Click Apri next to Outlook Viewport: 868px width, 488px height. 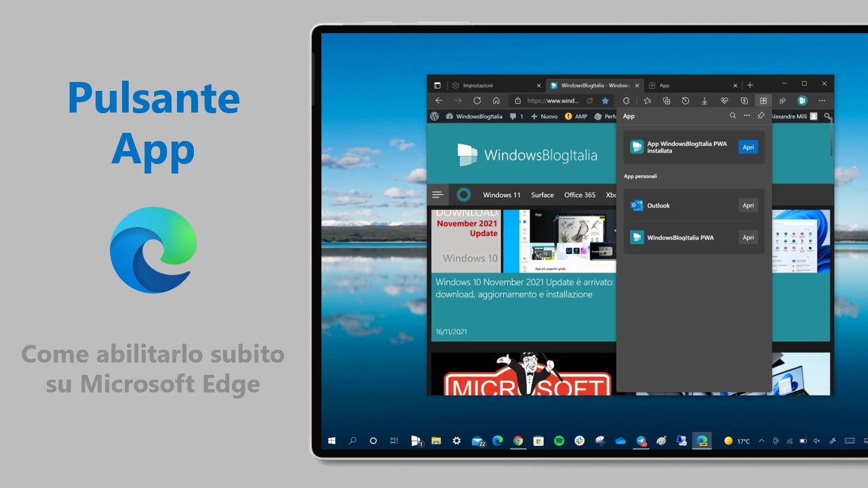click(748, 205)
